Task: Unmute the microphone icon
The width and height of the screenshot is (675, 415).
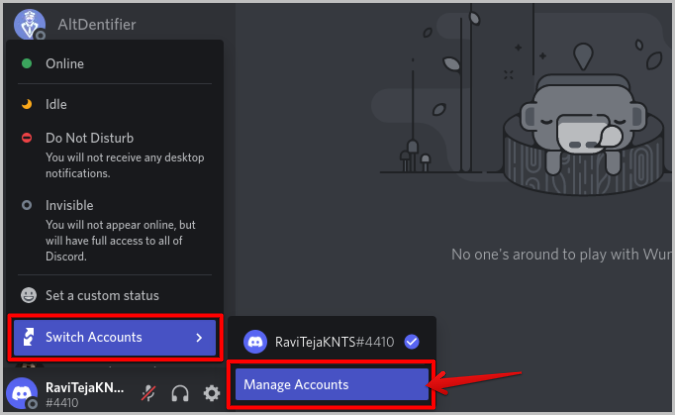Action: click(149, 393)
